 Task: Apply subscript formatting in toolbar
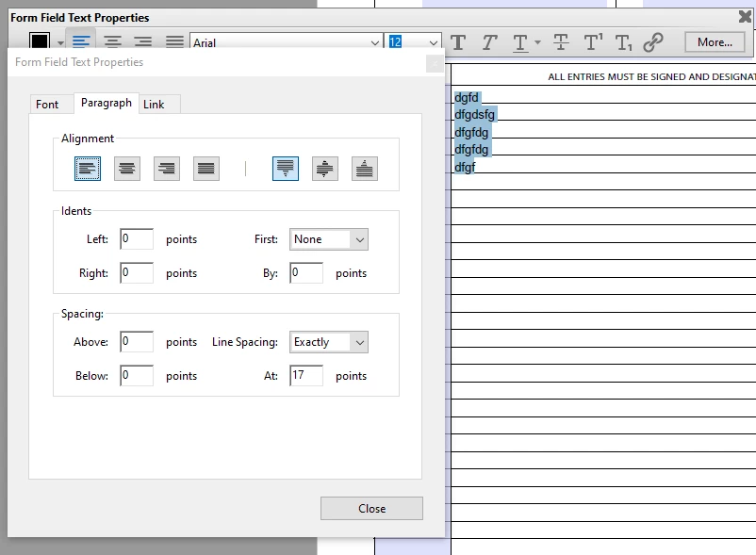[623, 42]
